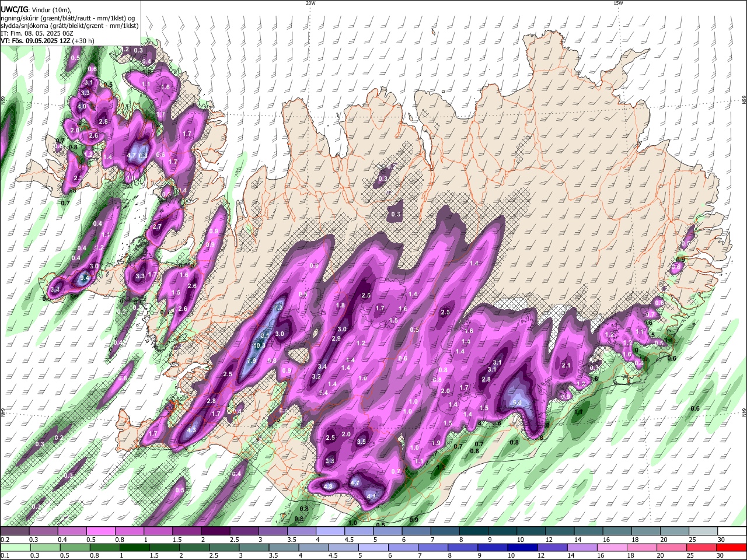Click the 20W longitude label

[x=310, y=3]
